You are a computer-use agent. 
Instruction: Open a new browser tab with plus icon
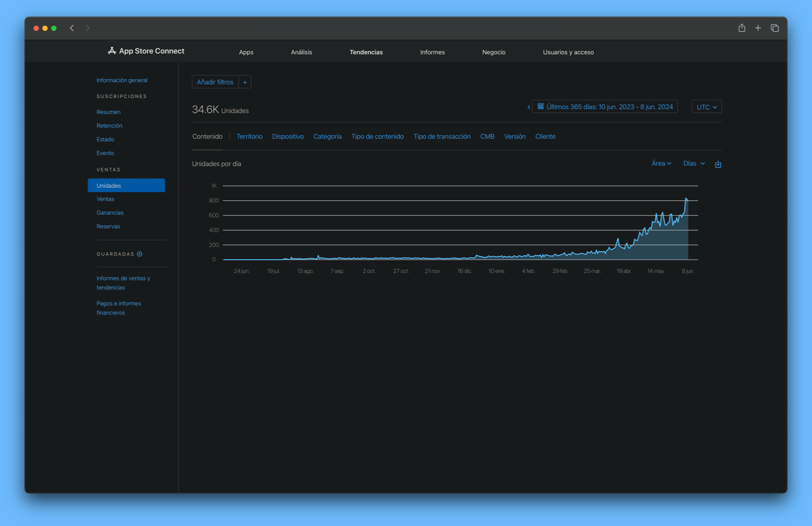[x=758, y=28]
